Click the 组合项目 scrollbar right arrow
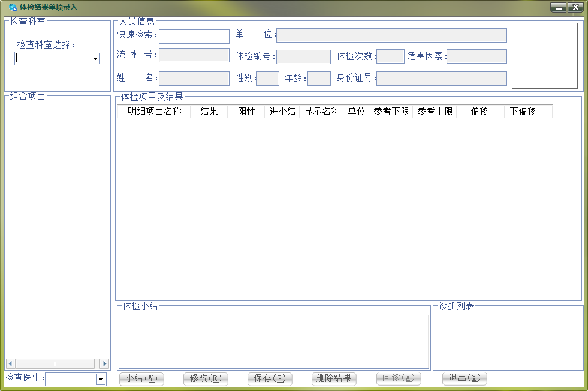588x391 pixels. tap(105, 363)
